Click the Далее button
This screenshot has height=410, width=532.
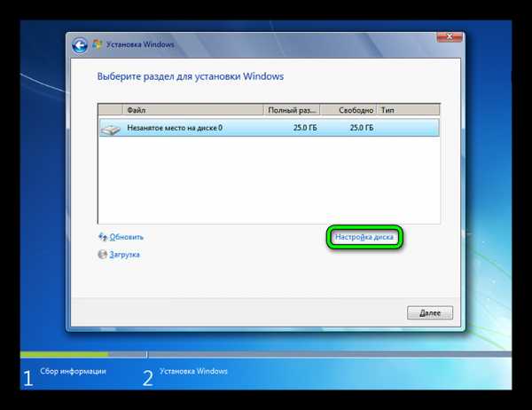pos(430,313)
